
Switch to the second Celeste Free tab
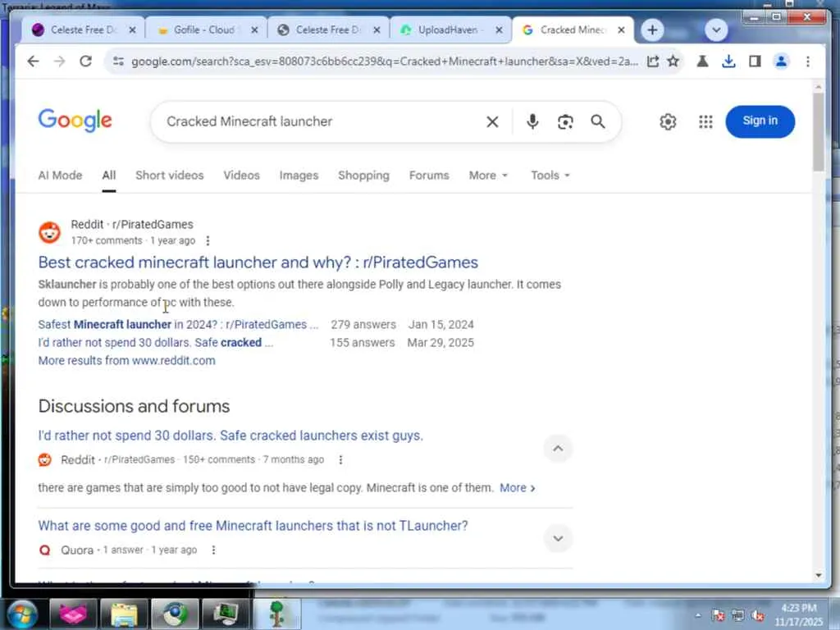(x=327, y=30)
